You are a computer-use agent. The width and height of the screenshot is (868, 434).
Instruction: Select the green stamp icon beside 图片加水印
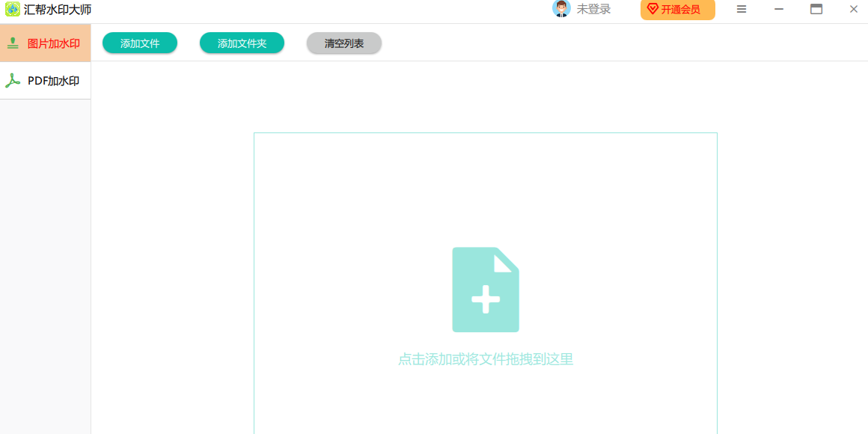coord(13,42)
